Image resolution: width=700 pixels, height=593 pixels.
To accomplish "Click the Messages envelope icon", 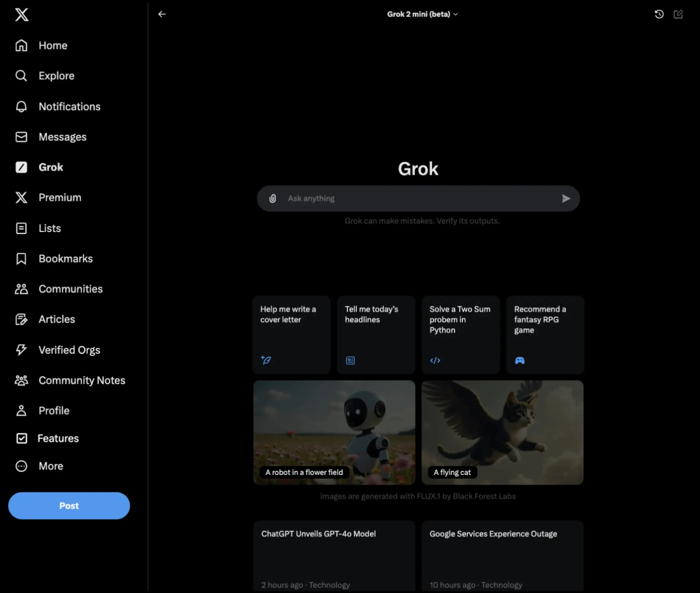I will click(x=20, y=136).
